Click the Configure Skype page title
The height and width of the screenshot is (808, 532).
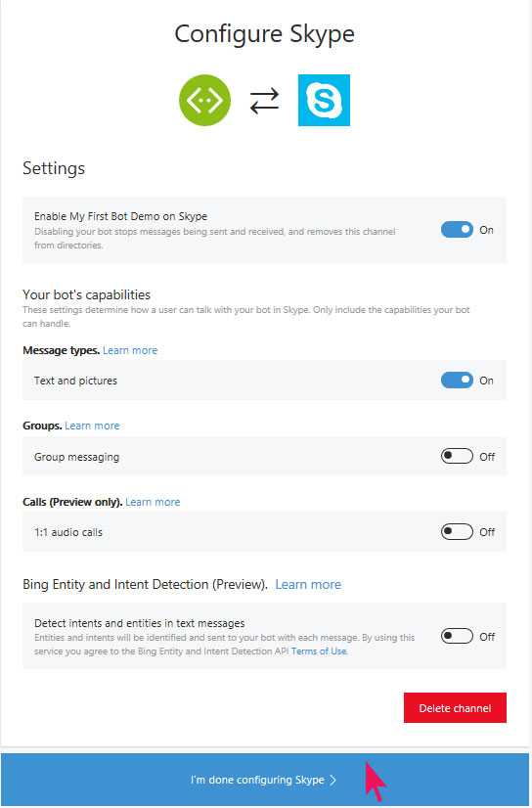[265, 34]
